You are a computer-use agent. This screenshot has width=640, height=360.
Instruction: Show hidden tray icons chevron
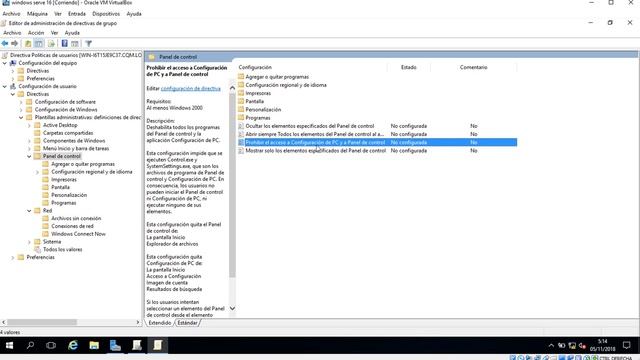551,346
